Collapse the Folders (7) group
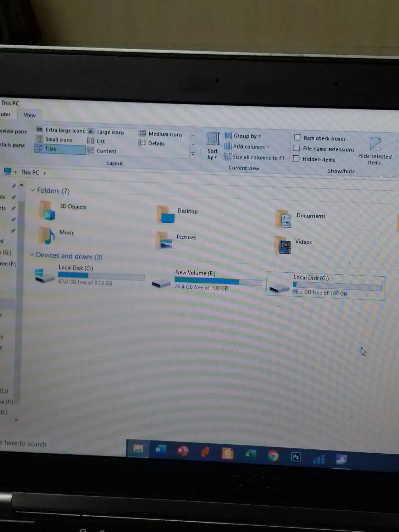399x532 pixels. pyautogui.click(x=32, y=190)
